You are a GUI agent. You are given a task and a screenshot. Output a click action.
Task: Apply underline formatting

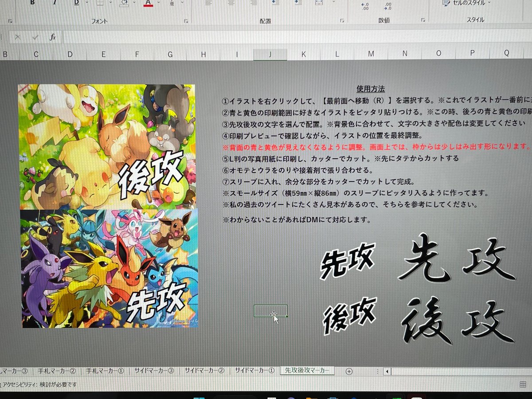pyautogui.click(x=76, y=3)
